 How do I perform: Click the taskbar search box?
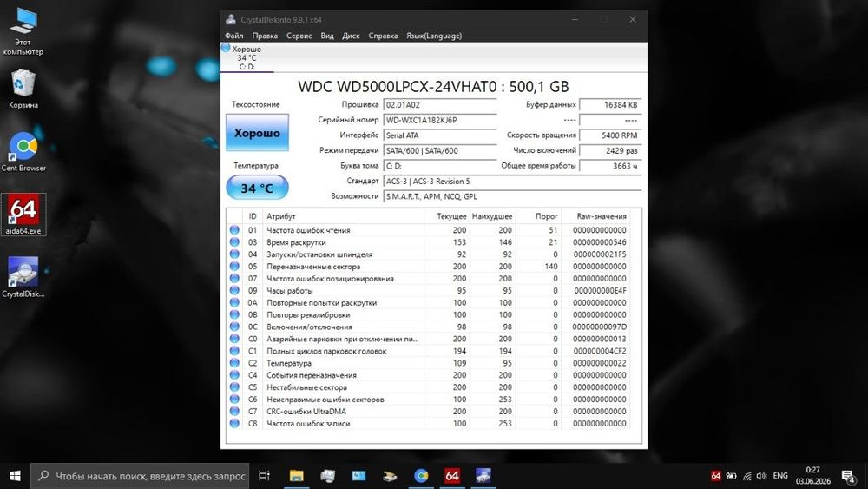pyautogui.click(x=141, y=476)
